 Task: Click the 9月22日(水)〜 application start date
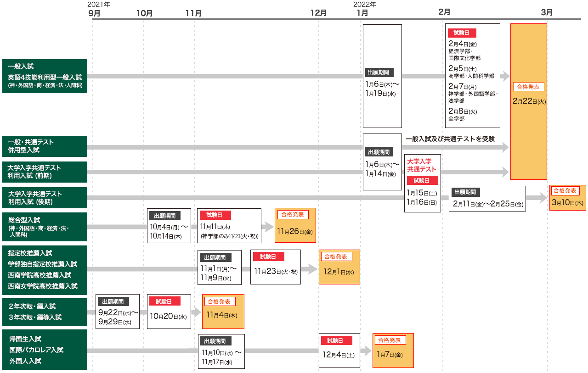118,312
